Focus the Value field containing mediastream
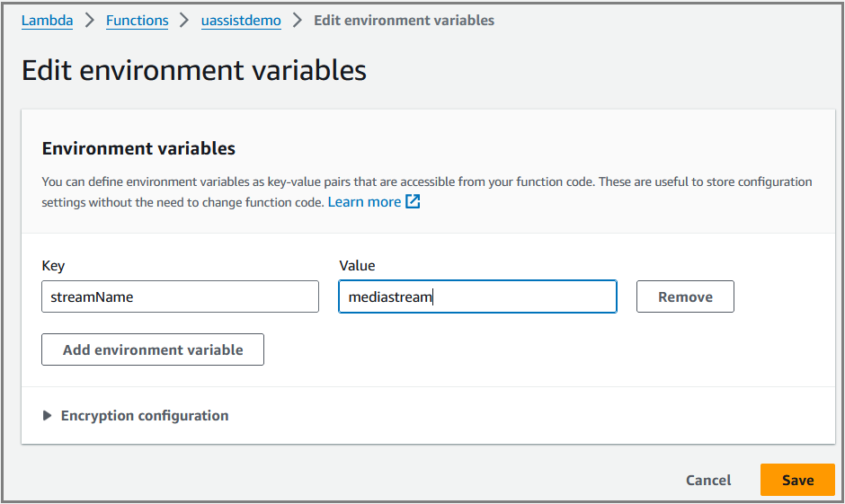845x504 pixels. pos(477,296)
